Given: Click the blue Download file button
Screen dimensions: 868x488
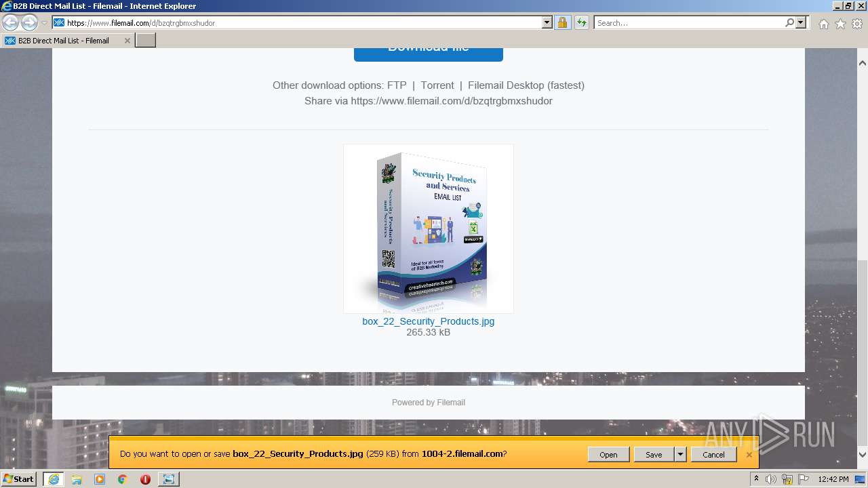Looking at the screenshot, I should pyautogui.click(x=429, y=54).
